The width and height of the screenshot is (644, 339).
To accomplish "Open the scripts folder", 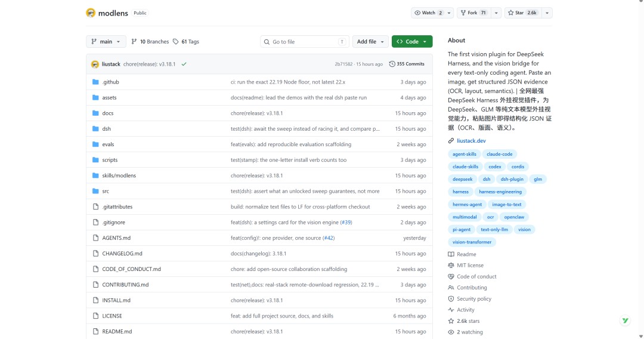I will point(110,160).
